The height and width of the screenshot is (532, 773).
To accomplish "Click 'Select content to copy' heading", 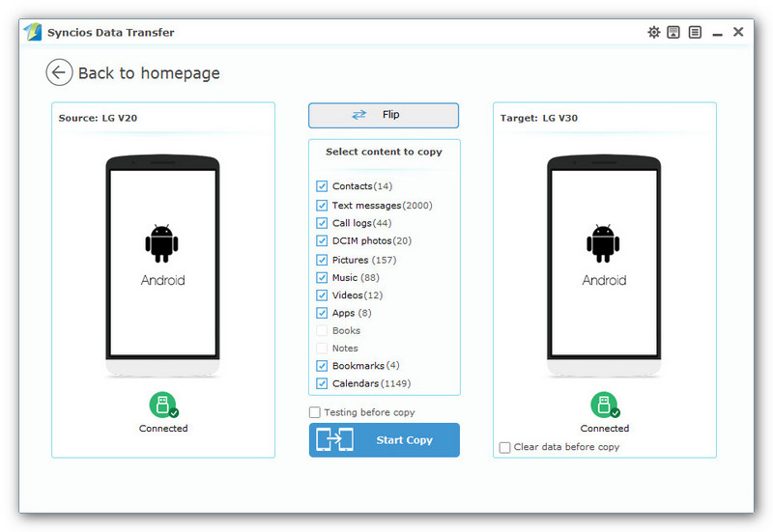I will point(384,152).
